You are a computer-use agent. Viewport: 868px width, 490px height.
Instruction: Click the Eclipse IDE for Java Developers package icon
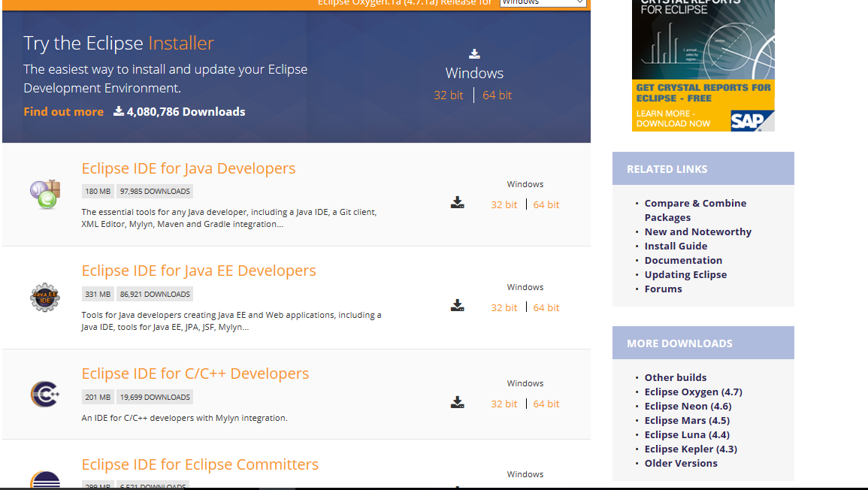(x=45, y=195)
